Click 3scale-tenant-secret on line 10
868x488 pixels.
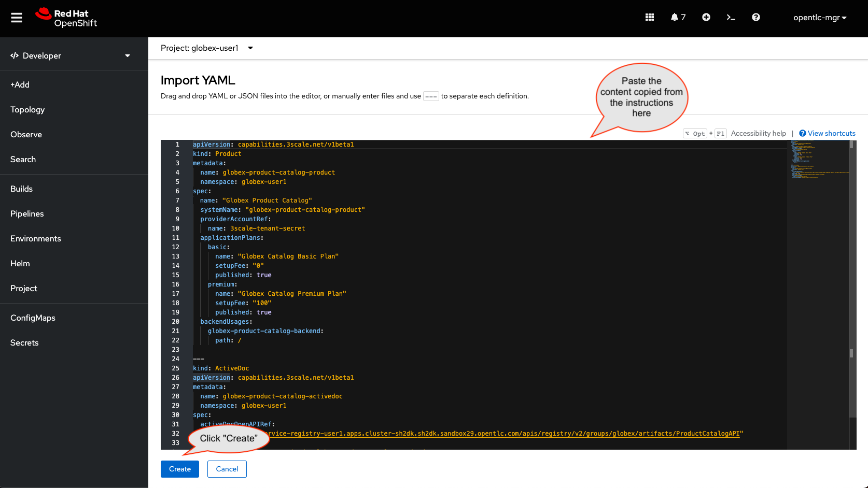click(268, 228)
